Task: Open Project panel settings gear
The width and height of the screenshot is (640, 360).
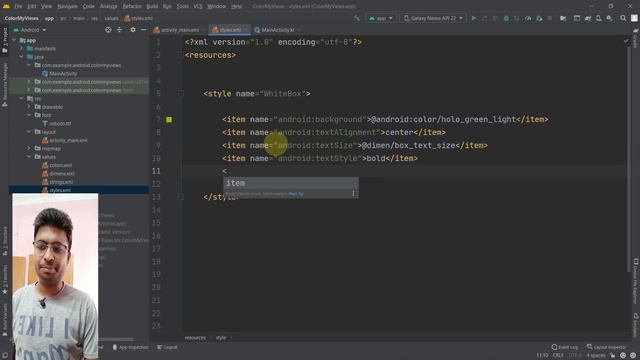Action: (133, 30)
